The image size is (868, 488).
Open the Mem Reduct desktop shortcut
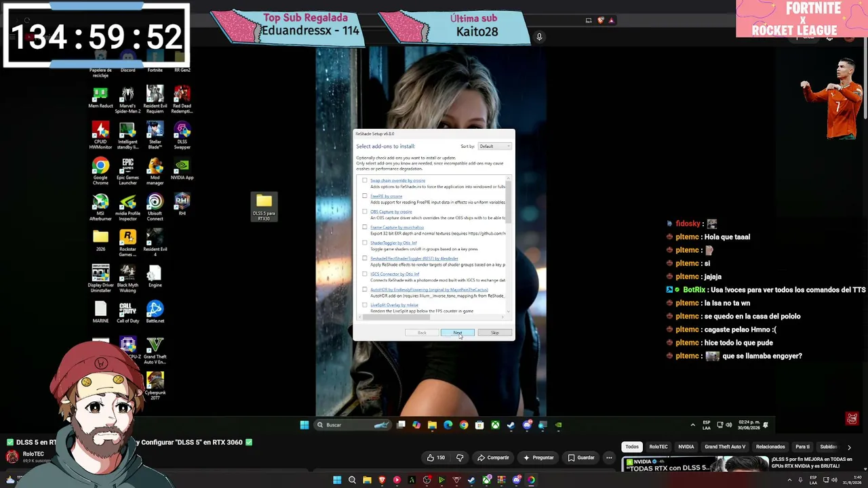pyautogui.click(x=100, y=98)
